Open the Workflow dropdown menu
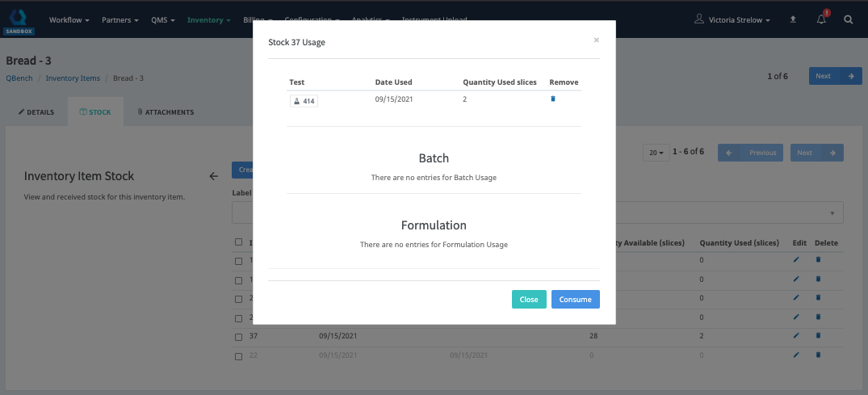The image size is (868, 395). point(69,19)
